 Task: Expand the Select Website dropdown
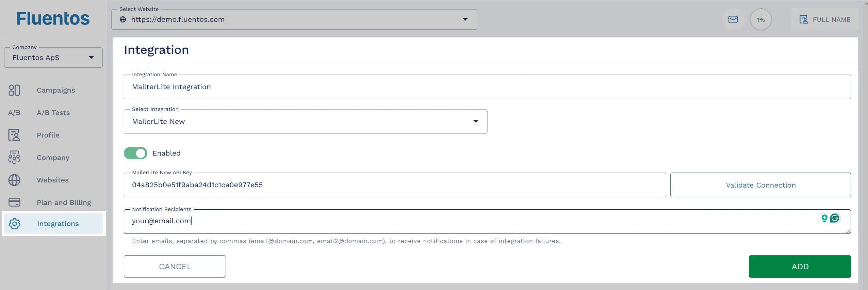[294, 19]
